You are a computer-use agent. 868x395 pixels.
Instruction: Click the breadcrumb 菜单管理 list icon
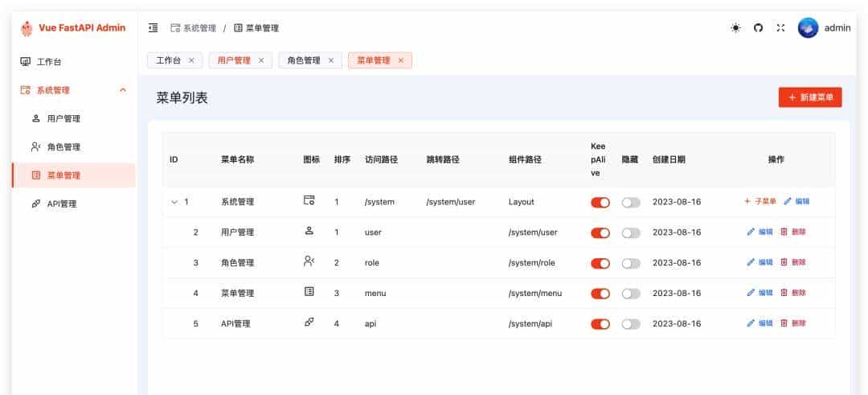(x=238, y=27)
